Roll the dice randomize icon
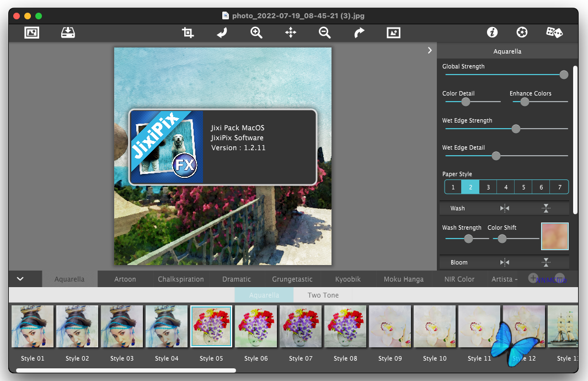The height and width of the screenshot is (381, 588). [554, 33]
